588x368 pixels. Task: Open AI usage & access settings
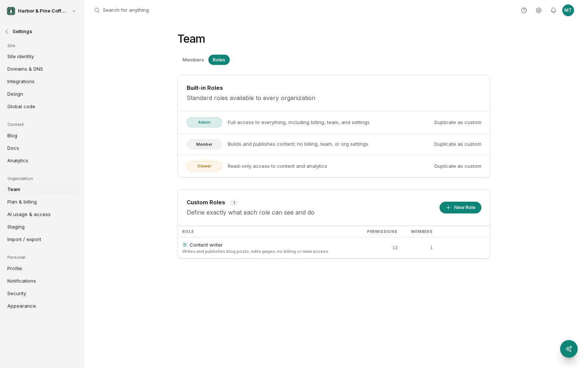42,215
